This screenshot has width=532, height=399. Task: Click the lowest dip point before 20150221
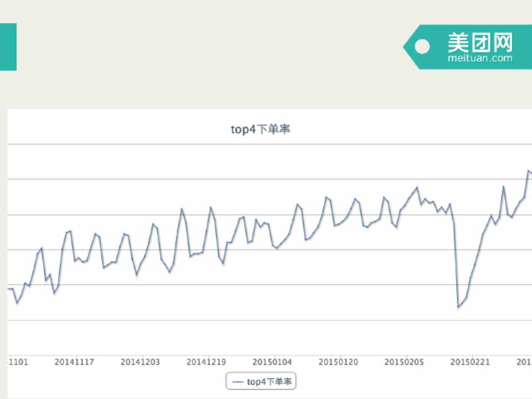point(458,306)
